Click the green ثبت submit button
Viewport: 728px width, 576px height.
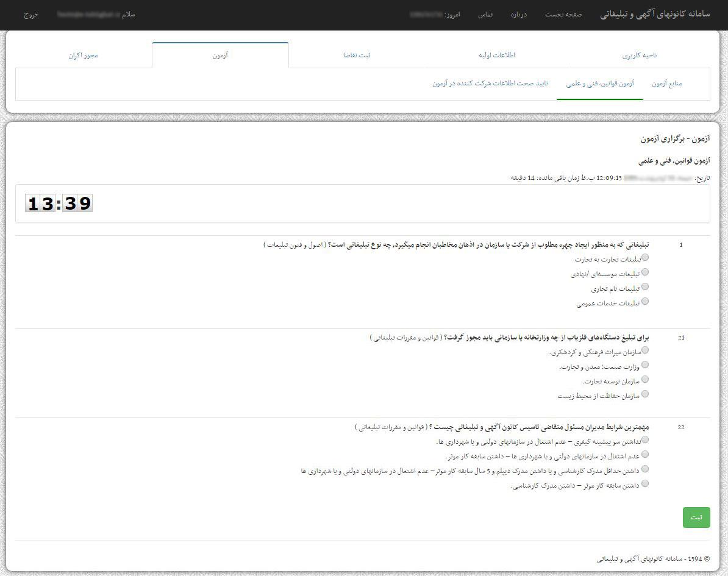tap(696, 517)
